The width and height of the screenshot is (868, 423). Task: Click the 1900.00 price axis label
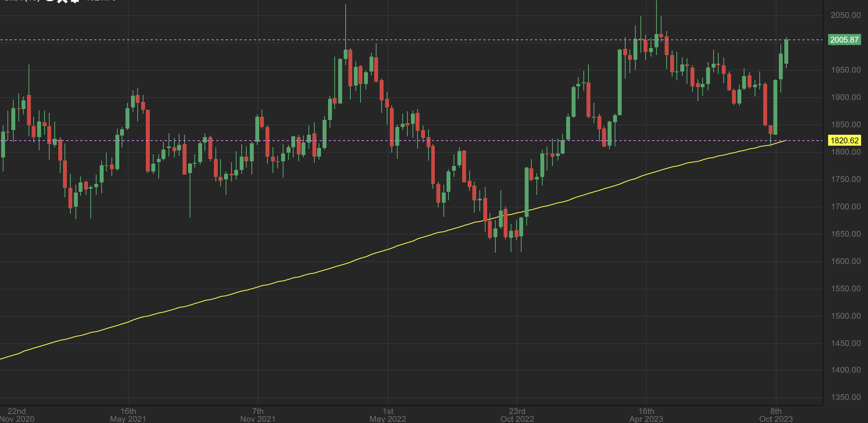click(x=845, y=97)
